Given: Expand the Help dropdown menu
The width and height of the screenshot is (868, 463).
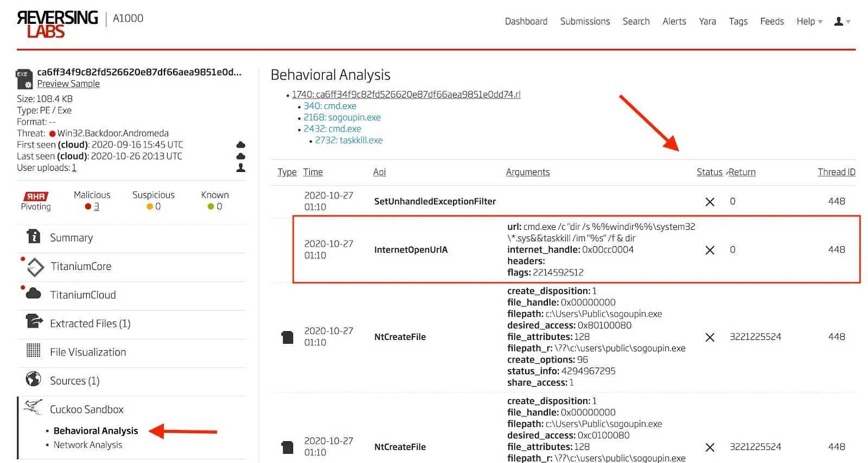Looking at the screenshot, I should click(x=809, y=22).
